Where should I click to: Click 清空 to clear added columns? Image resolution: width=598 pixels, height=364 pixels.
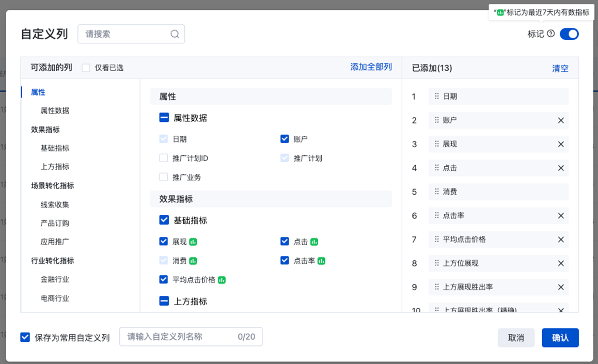coord(560,68)
